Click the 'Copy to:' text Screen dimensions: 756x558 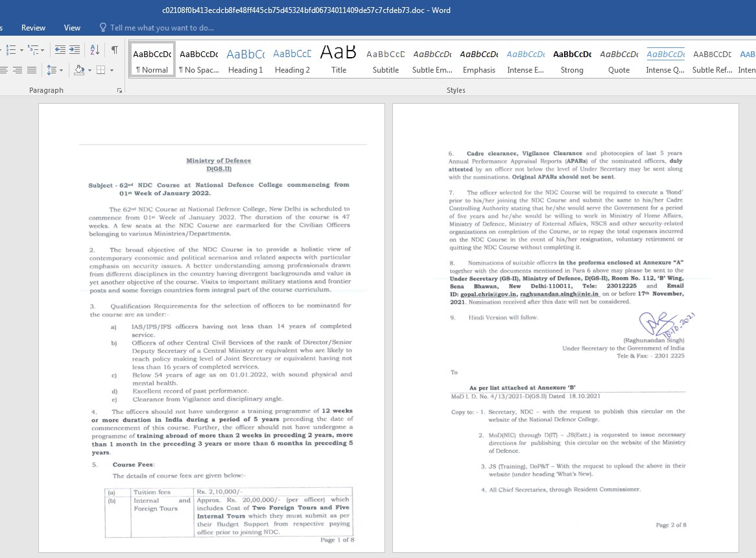tap(462, 412)
